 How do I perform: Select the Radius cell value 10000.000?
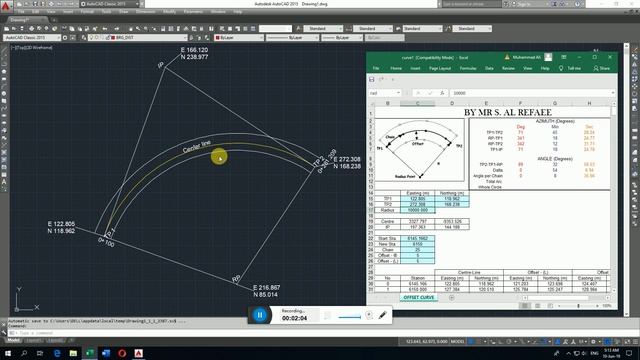418,210
